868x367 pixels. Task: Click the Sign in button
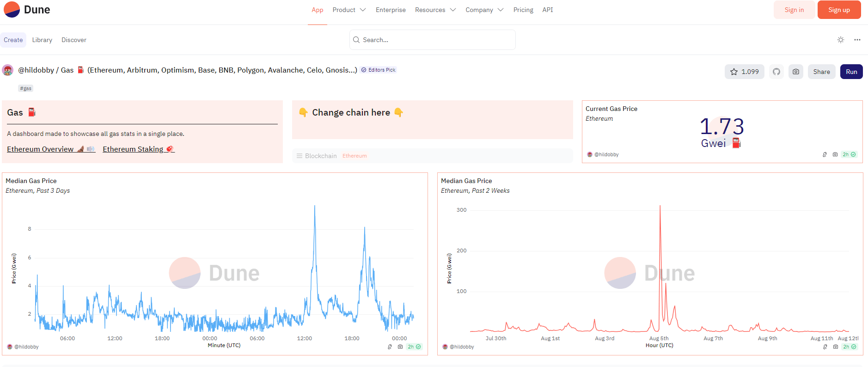click(794, 10)
